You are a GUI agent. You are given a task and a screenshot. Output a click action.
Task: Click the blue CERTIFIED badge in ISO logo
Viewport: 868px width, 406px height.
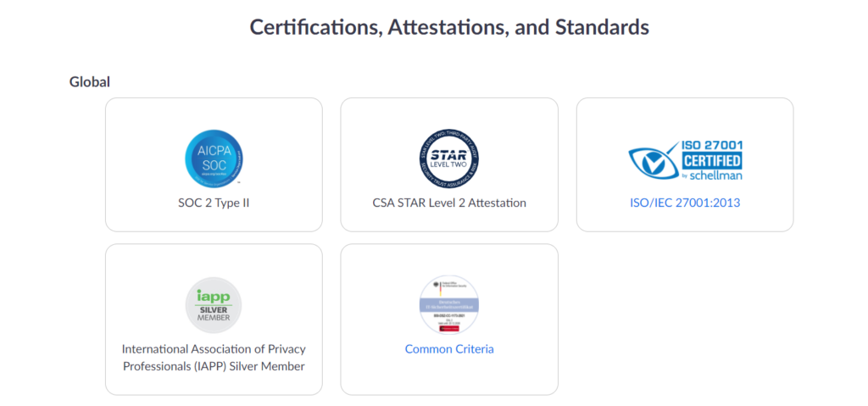(711, 161)
